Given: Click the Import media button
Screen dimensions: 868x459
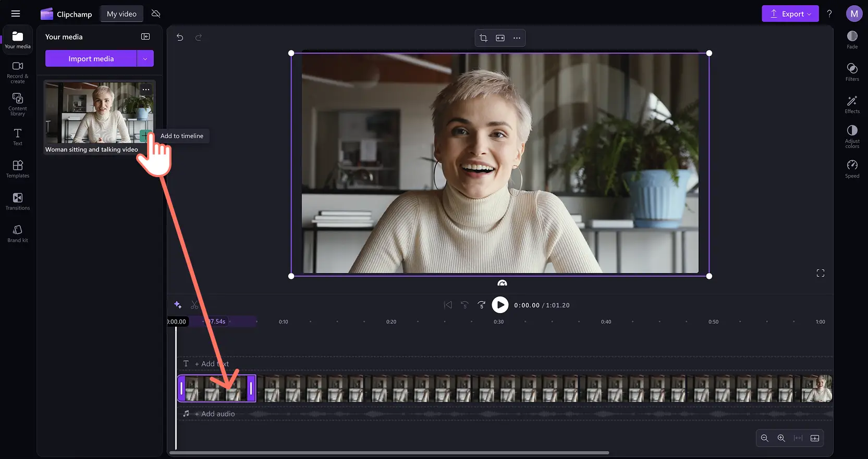Looking at the screenshot, I should point(91,58).
